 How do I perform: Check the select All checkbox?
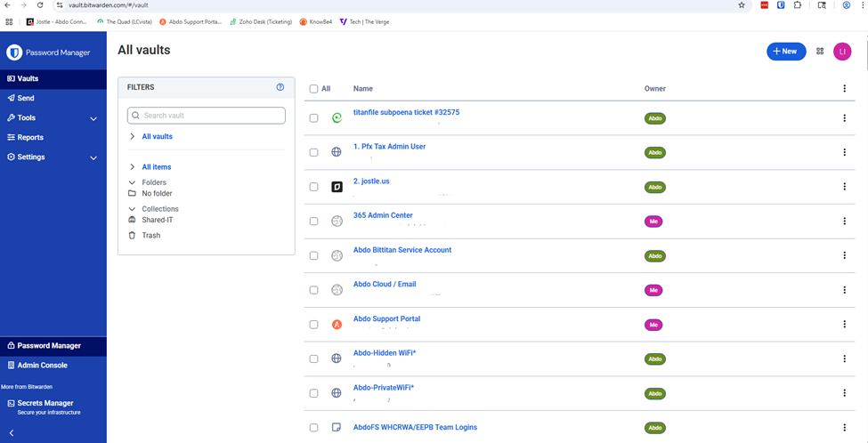[314, 88]
